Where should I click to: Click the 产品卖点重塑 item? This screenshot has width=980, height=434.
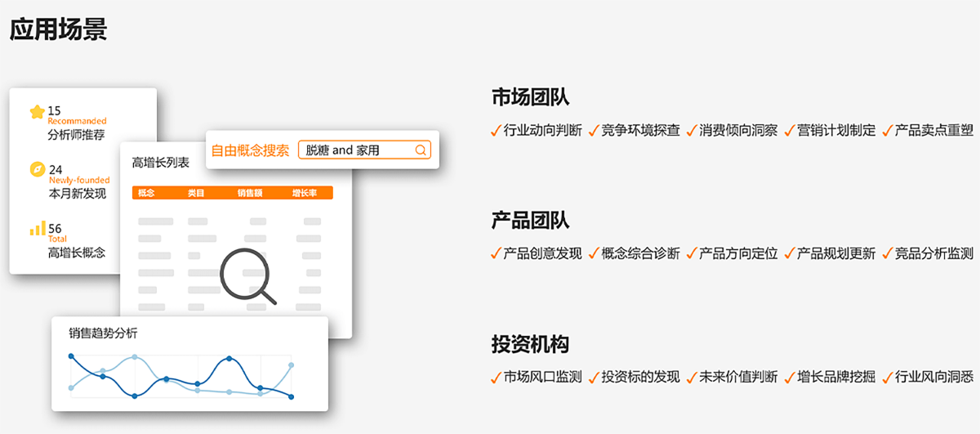(933, 131)
